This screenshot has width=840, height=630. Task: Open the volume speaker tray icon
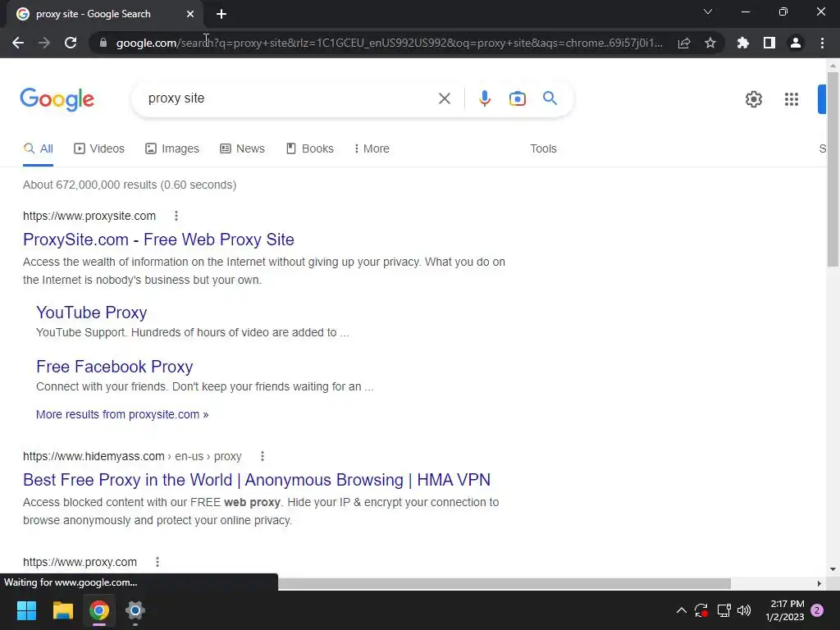tap(744, 610)
